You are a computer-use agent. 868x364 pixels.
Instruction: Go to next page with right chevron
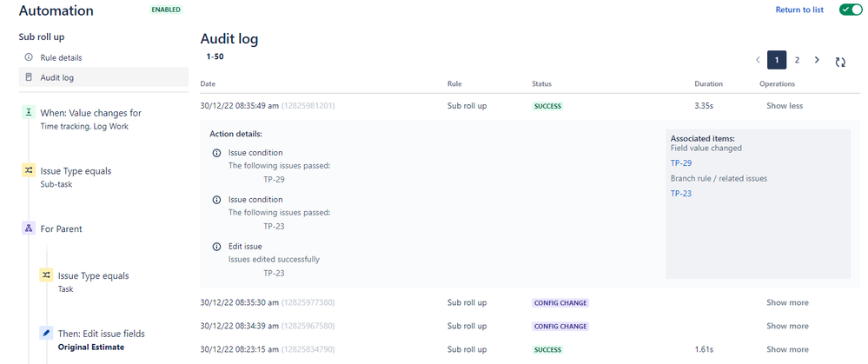click(x=817, y=60)
